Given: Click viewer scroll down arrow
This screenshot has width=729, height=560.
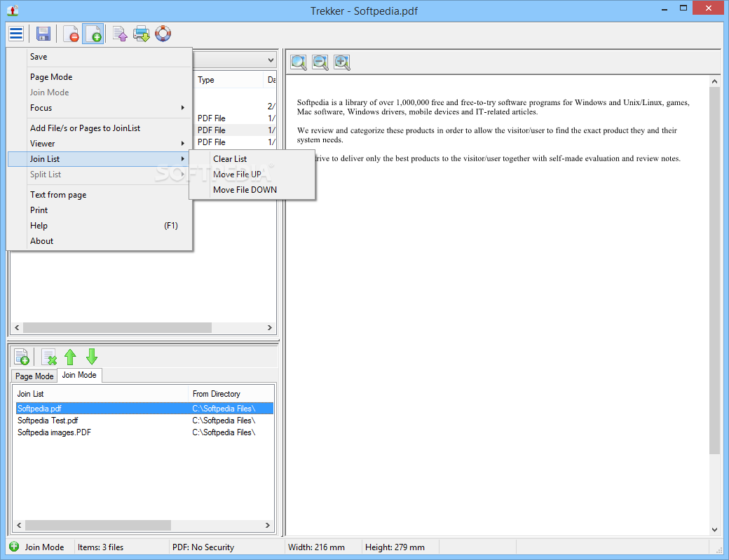Looking at the screenshot, I should pyautogui.click(x=714, y=529).
